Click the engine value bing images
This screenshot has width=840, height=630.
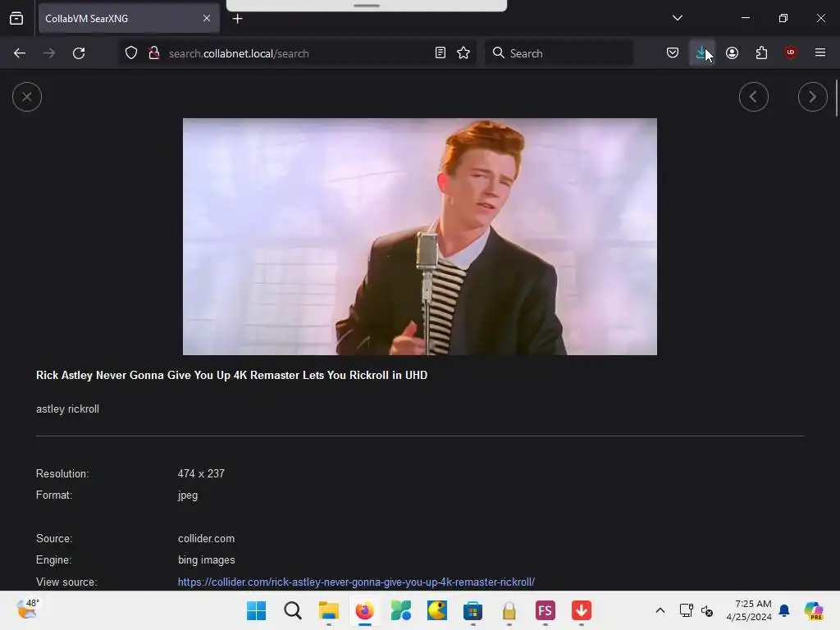tap(206, 559)
